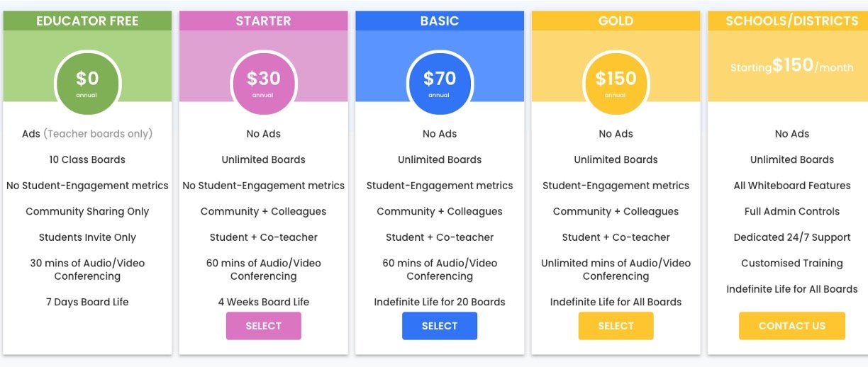Click "Indefinite Life for 20 Boards" text
This screenshot has width=868, height=367.
(440, 302)
